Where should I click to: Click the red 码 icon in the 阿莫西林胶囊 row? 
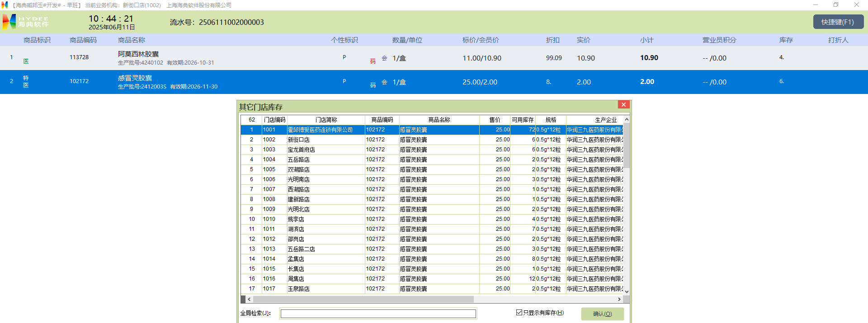(x=373, y=61)
